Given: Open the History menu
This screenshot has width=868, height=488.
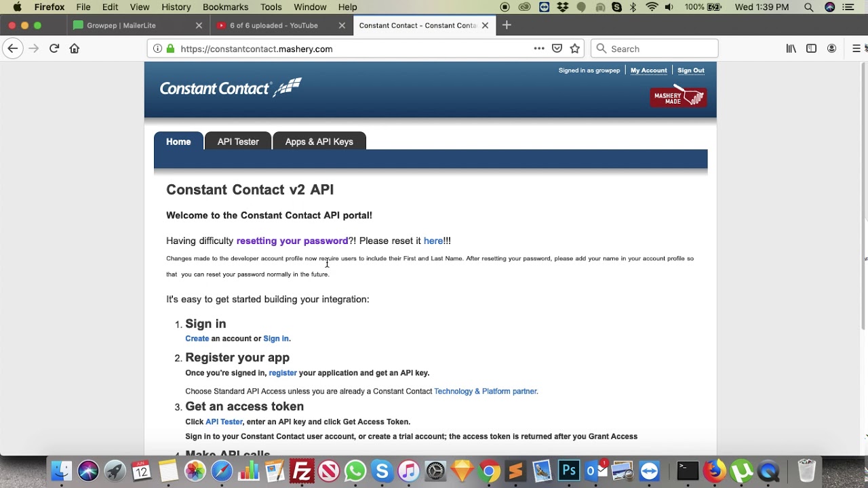Looking at the screenshot, I should [176, 7].
